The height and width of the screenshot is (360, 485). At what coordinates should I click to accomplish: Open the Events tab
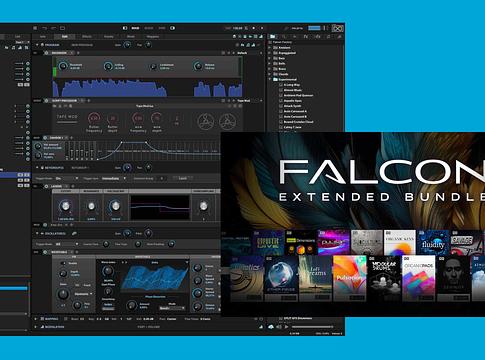[x=109, y=37]
